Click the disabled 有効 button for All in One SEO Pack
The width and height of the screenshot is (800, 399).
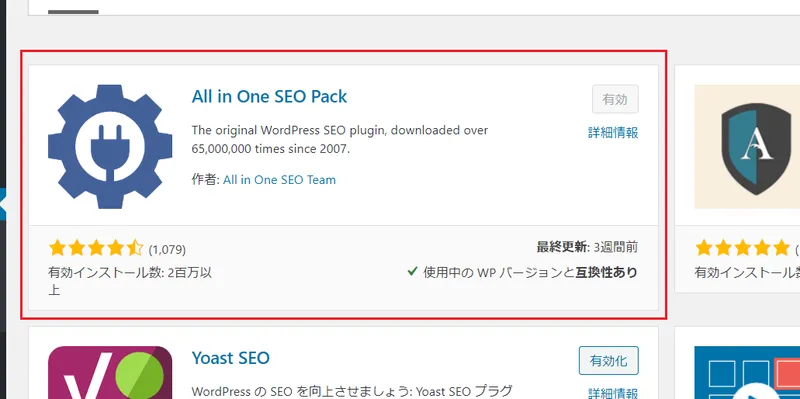click(x=615, y=99)
